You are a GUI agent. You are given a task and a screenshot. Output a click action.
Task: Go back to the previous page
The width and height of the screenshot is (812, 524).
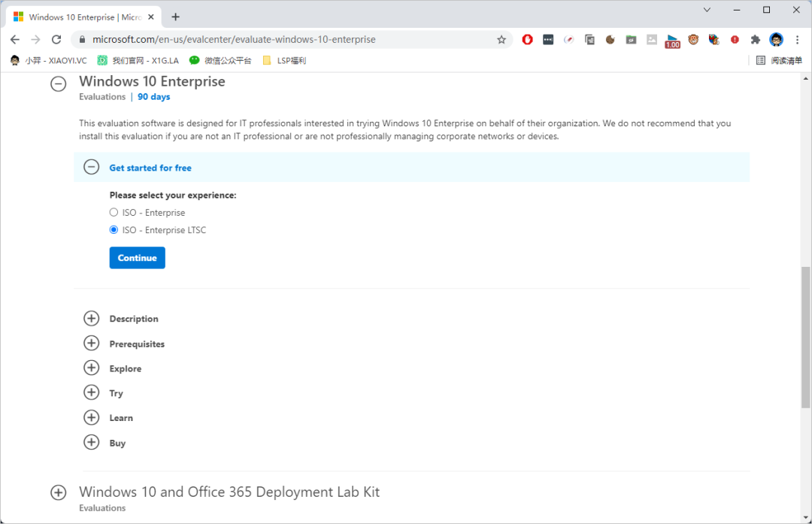tap(15, 40)
